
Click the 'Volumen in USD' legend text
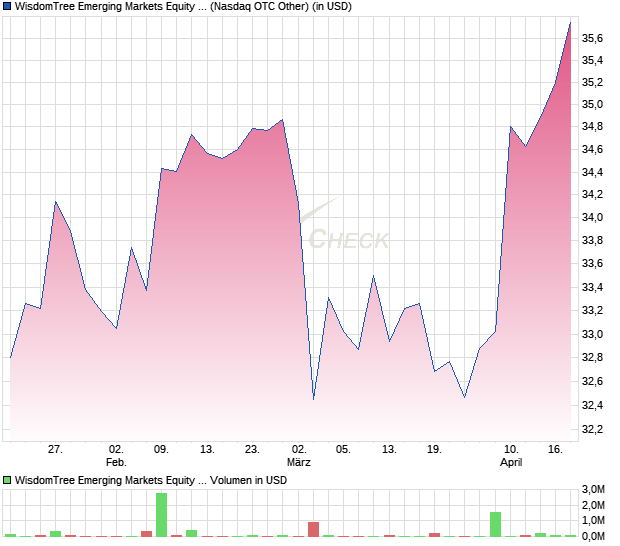pos(248,480)
